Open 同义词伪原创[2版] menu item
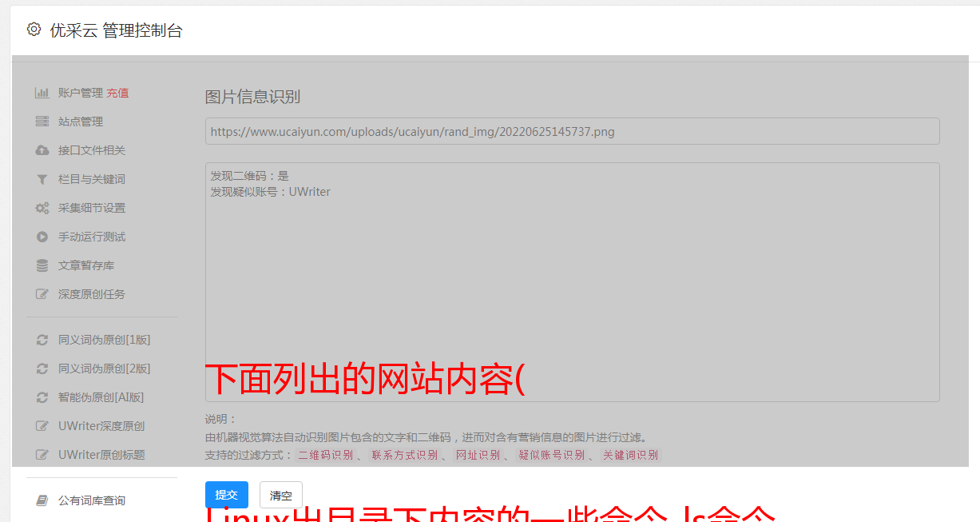The image size is (980, 522). 104,369
